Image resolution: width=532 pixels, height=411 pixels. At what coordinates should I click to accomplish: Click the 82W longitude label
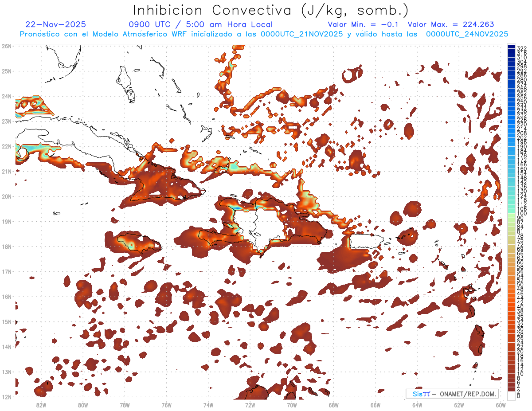[41, 404]
